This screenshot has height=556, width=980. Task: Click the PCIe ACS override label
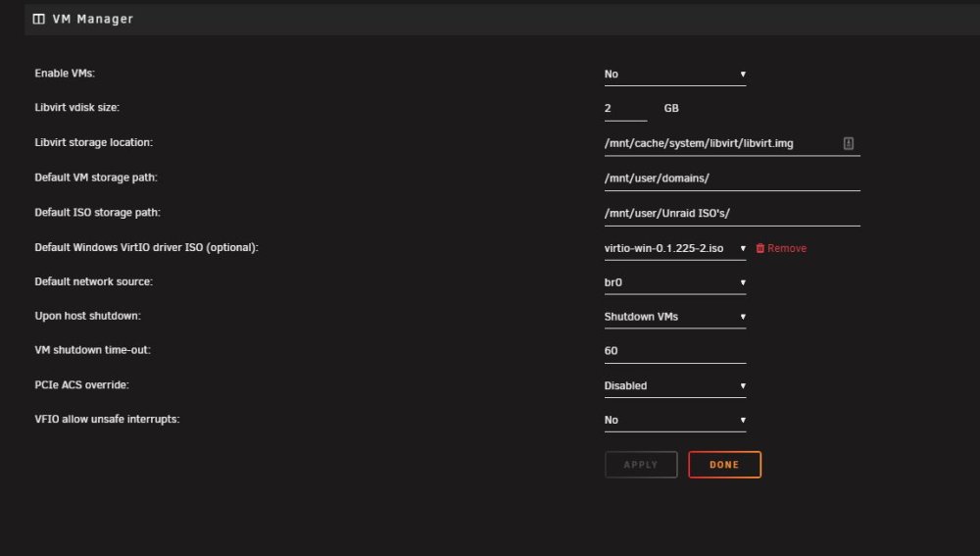pyautogui.click(x=82, y=385)
